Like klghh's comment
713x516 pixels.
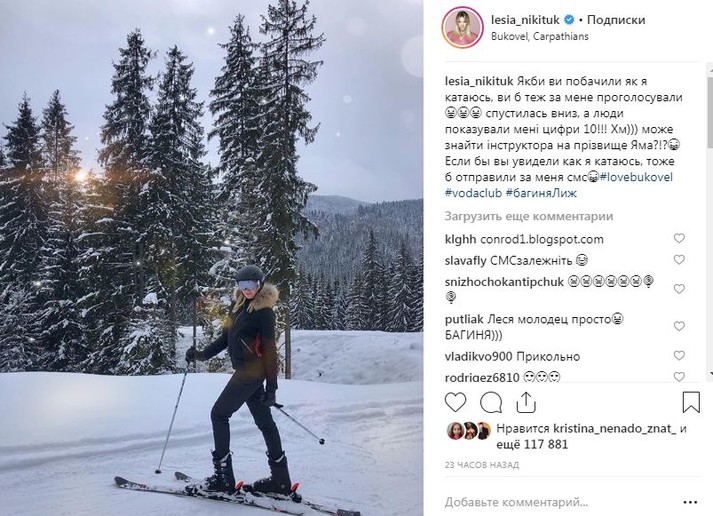679,240
